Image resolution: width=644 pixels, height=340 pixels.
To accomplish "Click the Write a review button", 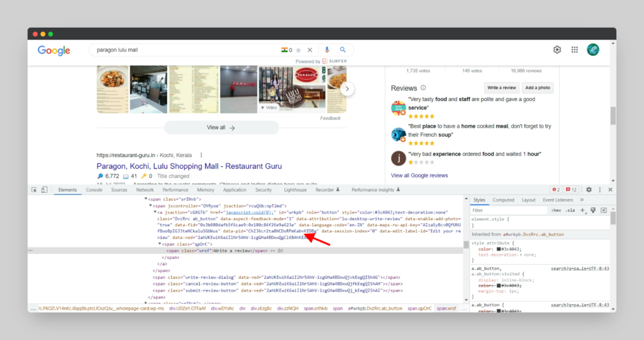I will [501, 87].
